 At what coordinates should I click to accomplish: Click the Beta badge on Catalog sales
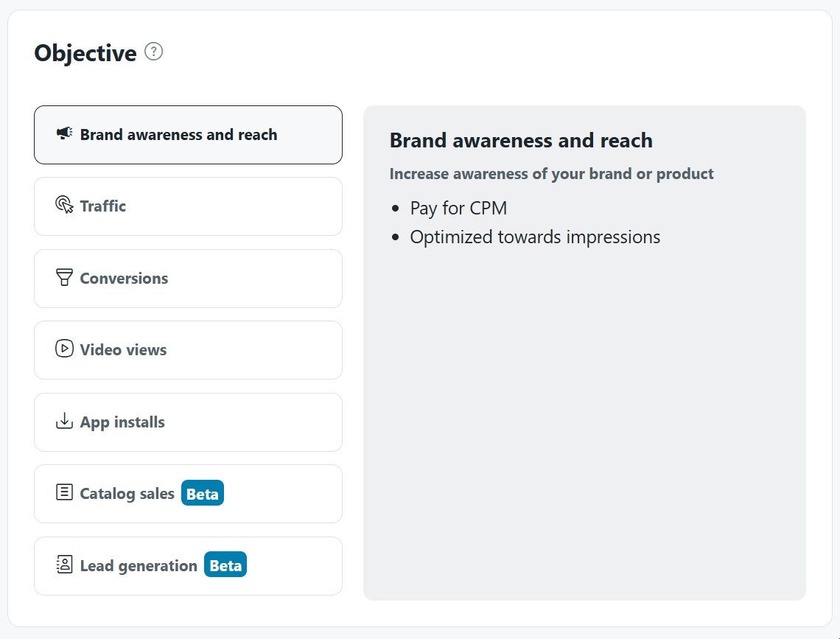click(203, 493)
